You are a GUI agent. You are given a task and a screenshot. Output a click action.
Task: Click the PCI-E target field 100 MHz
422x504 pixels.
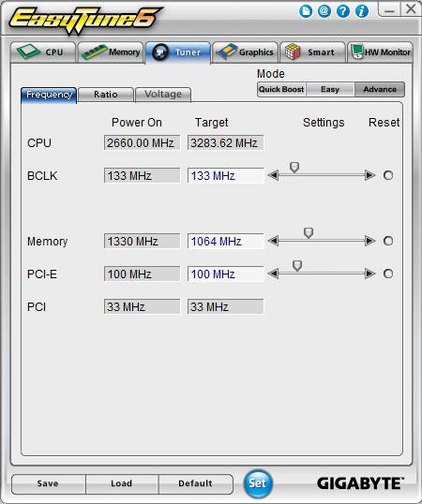coord(225,274)
